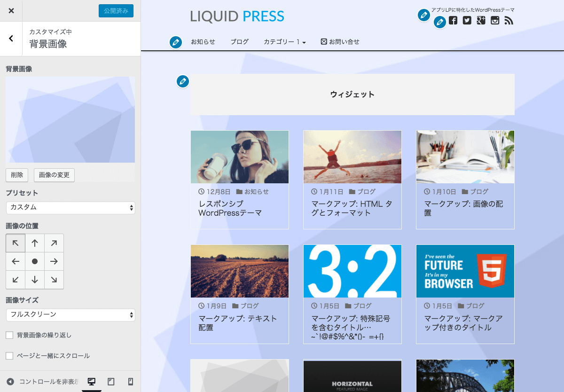Open post レスポンシブ WordPressテーマ
The width and height of the screenshot is (564, 392).
pos(230,208)
